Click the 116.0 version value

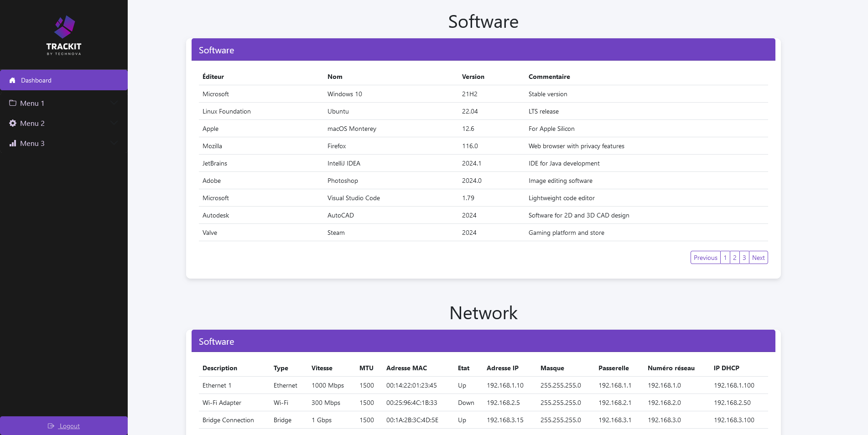tap(470, 146)
